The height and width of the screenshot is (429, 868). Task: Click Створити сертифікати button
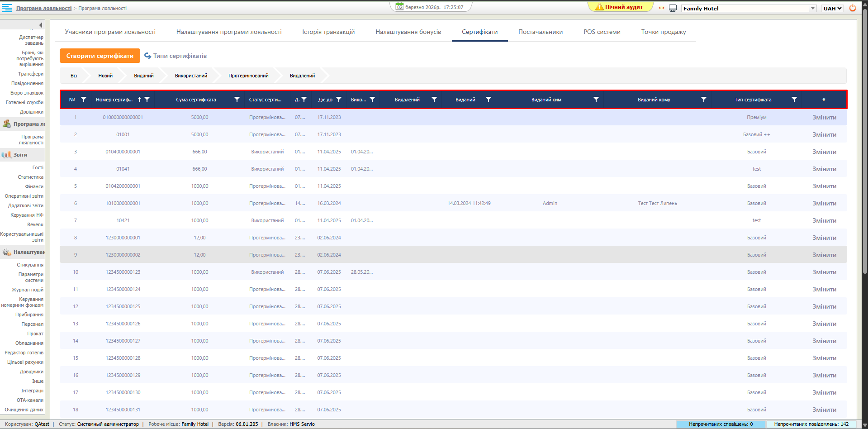(x=100, y=56)
